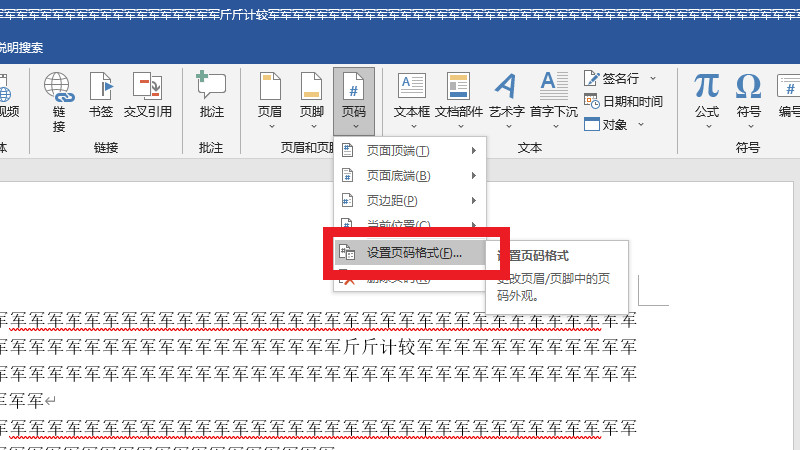Insert a Bookmark (书签)
Screen dimensions: 800x450
tap(101, 95)
